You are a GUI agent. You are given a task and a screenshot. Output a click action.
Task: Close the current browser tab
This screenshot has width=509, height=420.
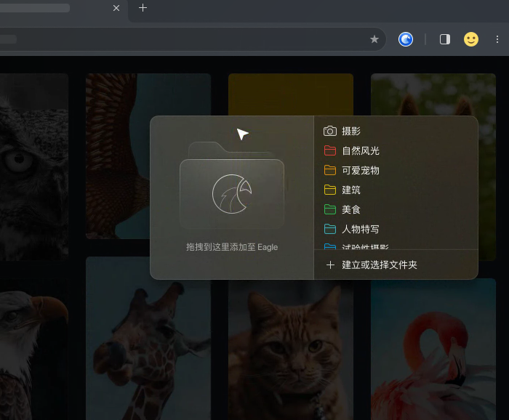(x=116, y=8)
